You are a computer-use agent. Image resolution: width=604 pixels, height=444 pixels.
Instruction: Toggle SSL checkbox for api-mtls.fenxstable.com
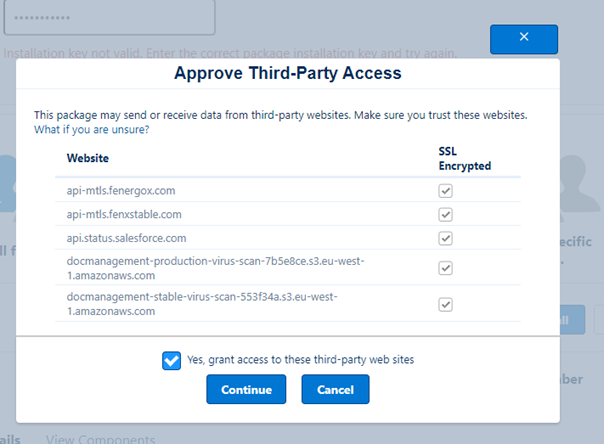[445, 214]
